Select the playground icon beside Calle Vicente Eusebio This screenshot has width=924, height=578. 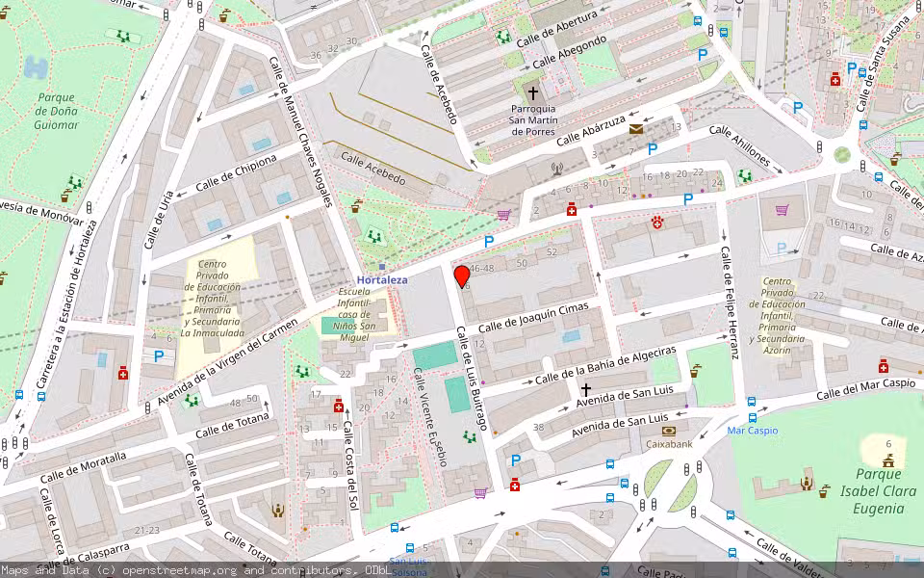(x=469, y=437)
